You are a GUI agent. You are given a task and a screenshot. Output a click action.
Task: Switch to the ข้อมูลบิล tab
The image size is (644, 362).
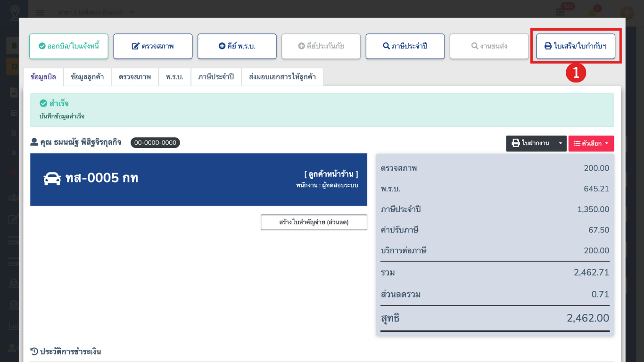point(43,77)
